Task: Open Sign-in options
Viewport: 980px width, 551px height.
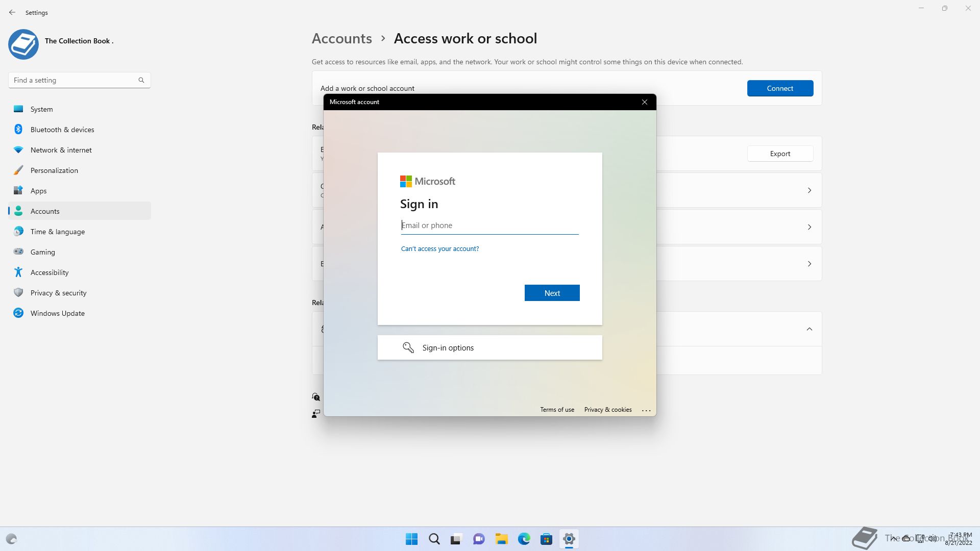Action: click(490, 347)
